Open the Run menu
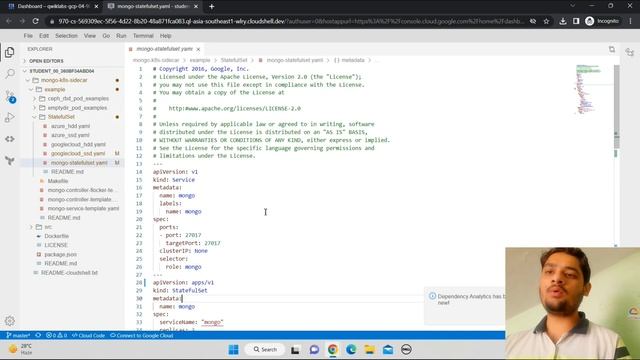Viewport: 640px width, 360px height. (121, 36)
